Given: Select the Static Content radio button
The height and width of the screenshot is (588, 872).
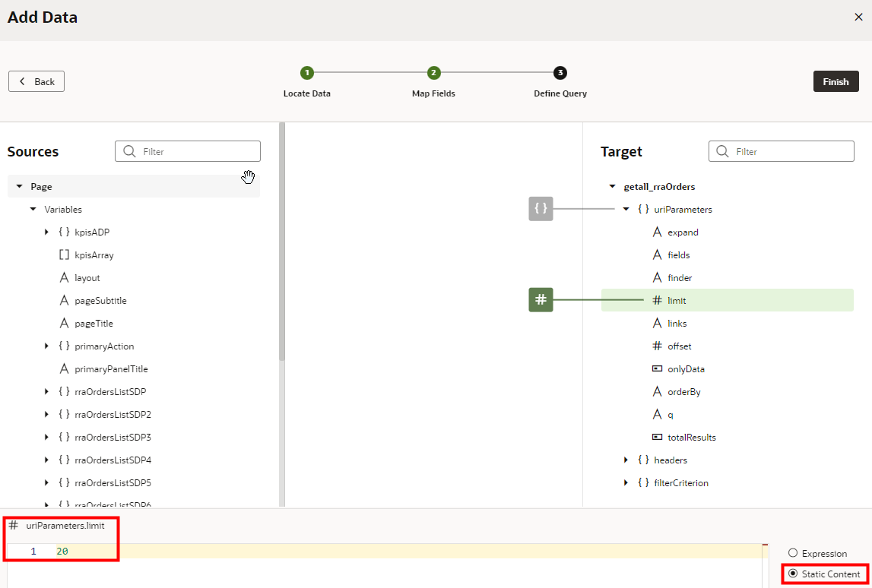Looking at the screenshot, I should [793, 574].
